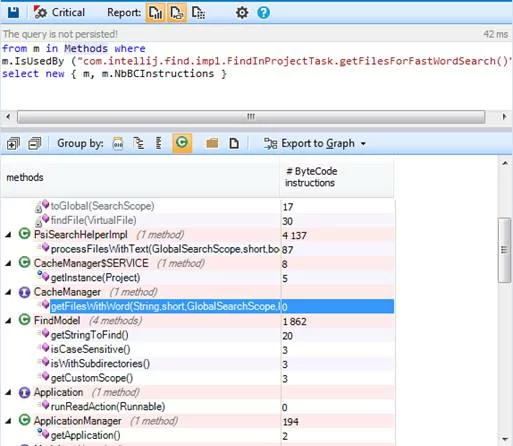Save the query with the floppy disk icon

coord(14,13)
